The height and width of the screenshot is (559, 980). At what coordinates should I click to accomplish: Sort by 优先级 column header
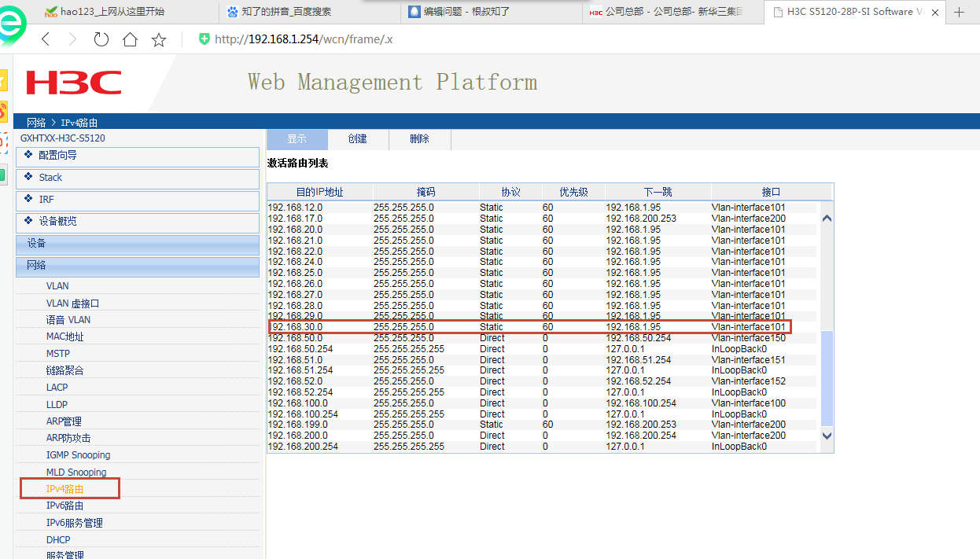pos(573,192)
